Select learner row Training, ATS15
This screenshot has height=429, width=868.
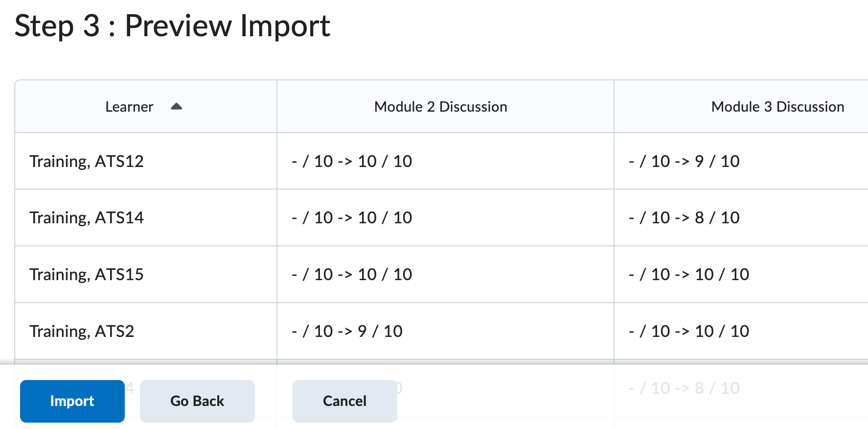pyautogui.click(x=87, y=274)
